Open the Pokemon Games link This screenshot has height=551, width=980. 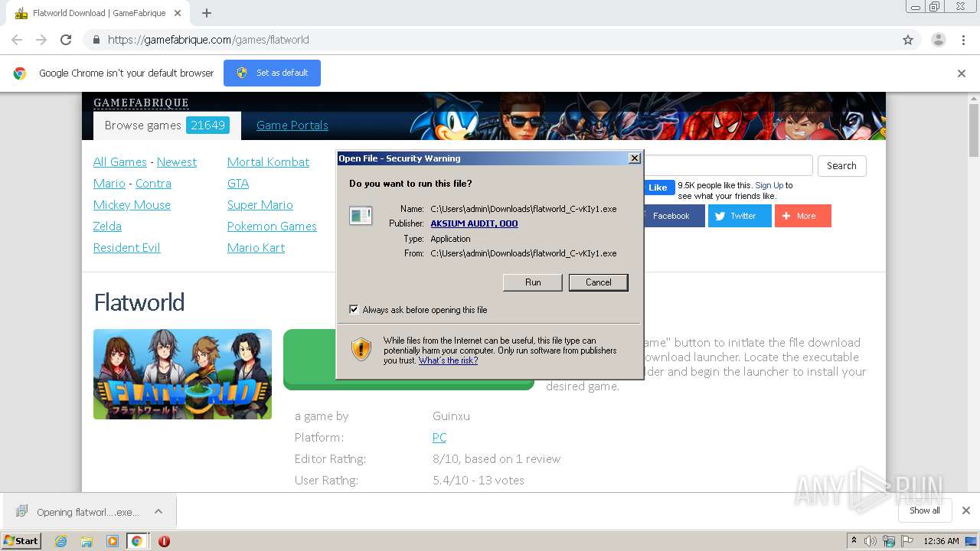[272, 227]
